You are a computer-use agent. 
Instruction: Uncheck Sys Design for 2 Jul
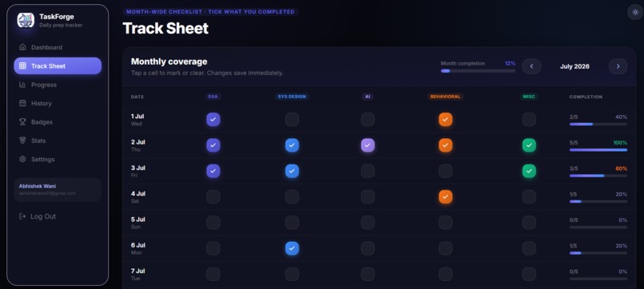tap(292, 145)
